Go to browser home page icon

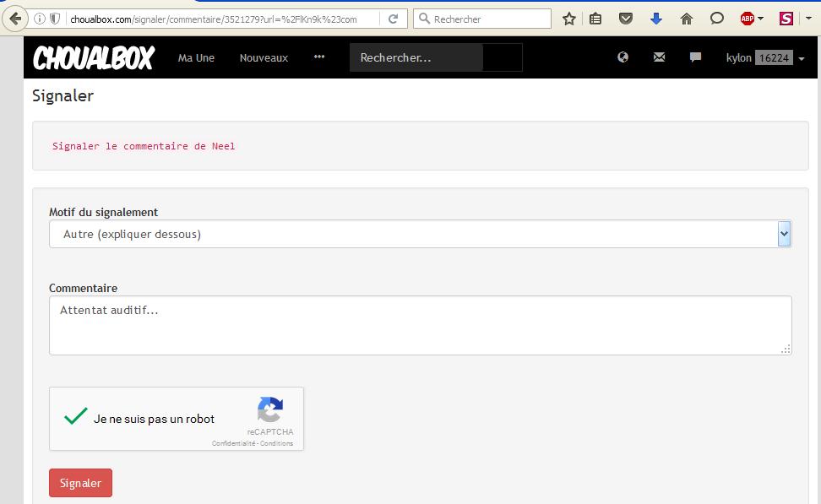(686, 19)
